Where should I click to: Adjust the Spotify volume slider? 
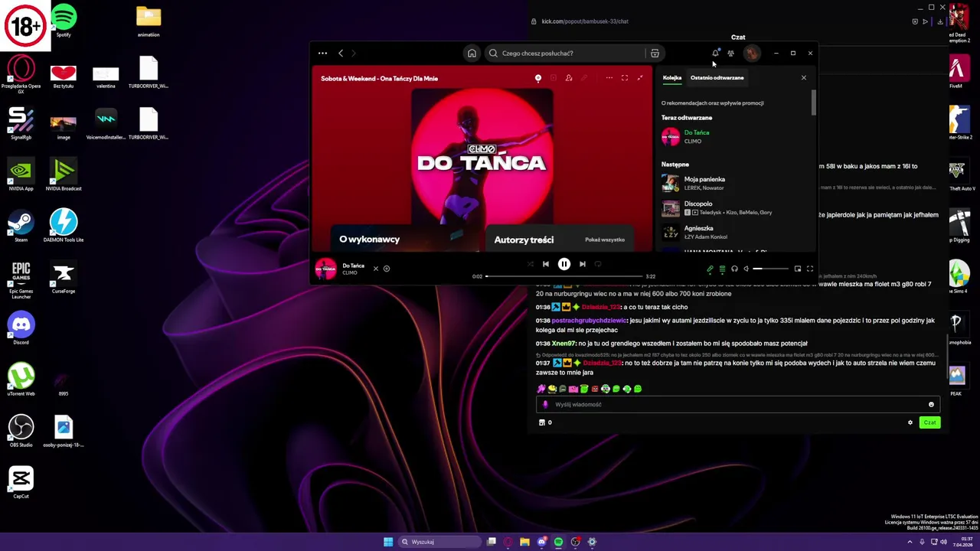(770, 269)
